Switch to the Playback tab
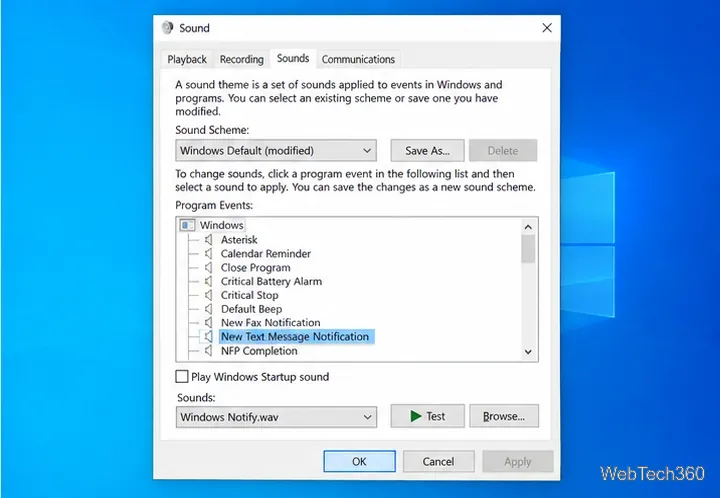Viewport: 720px width, 498px height. click(x=187, y=59)
